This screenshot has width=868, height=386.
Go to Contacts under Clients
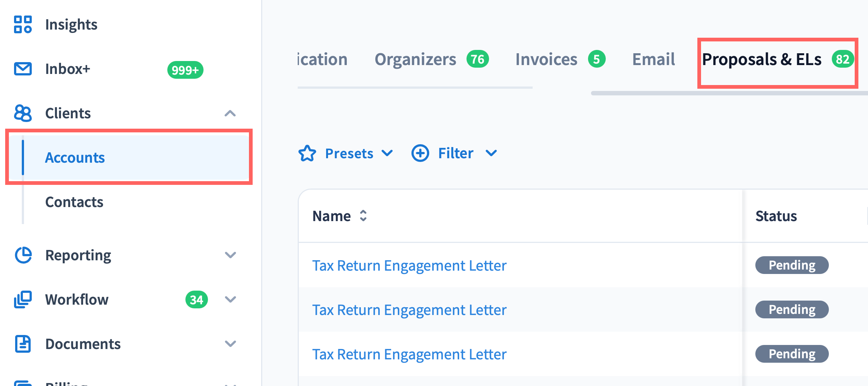74,202
